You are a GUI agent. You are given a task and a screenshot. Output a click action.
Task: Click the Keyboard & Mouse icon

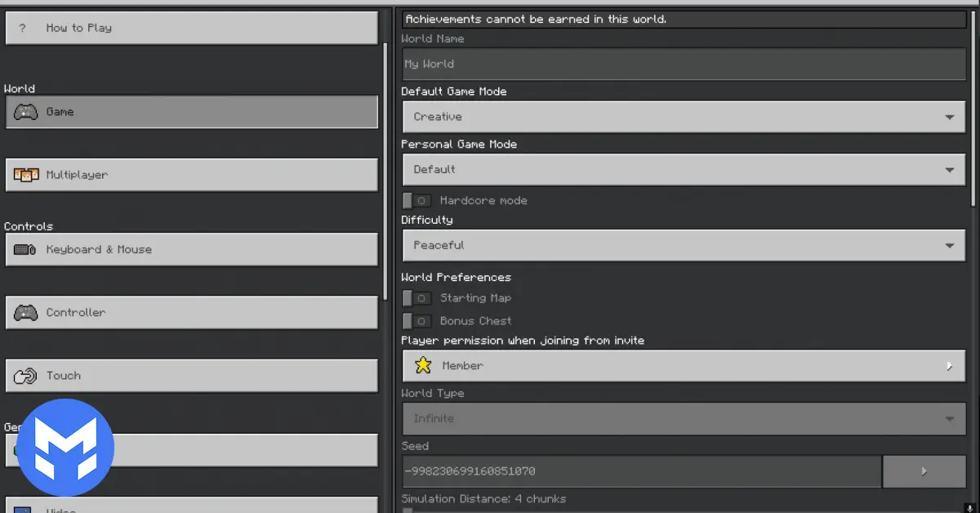click(x=25, y=250)
